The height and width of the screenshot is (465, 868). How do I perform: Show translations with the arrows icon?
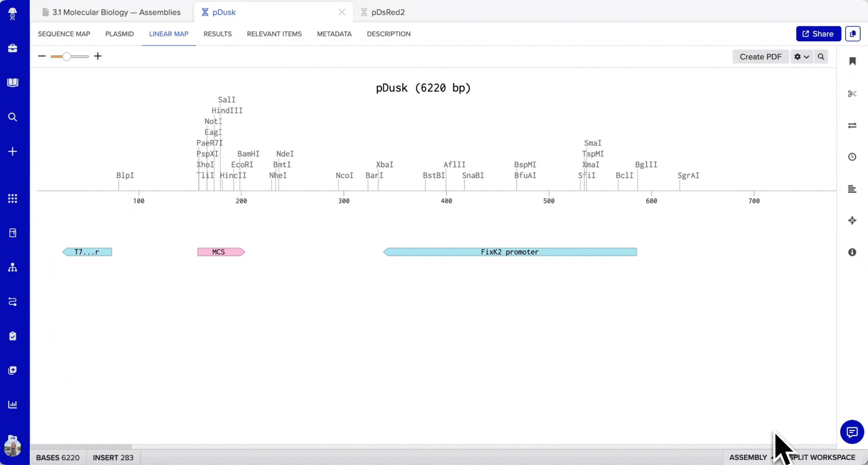click(x=852, y=125)
